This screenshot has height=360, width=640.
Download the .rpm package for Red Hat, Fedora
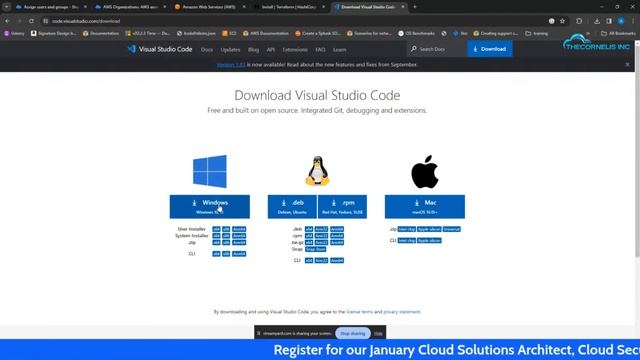click(342, 207)
